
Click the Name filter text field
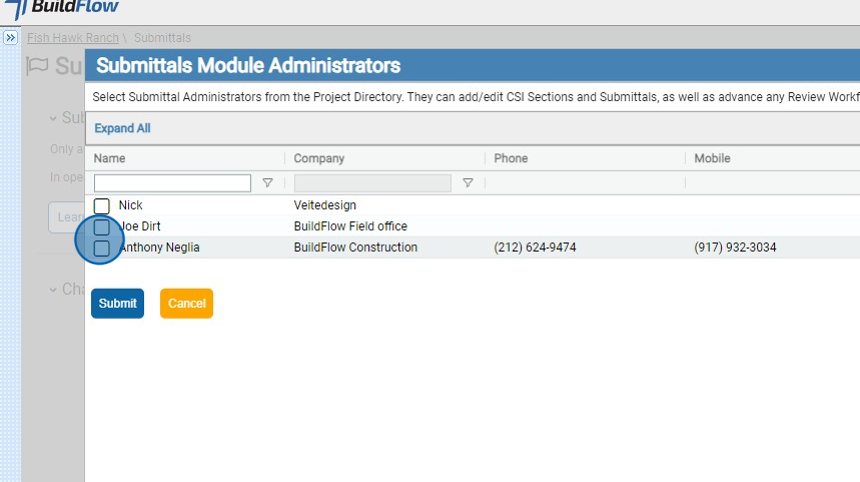tap(172, 183)
